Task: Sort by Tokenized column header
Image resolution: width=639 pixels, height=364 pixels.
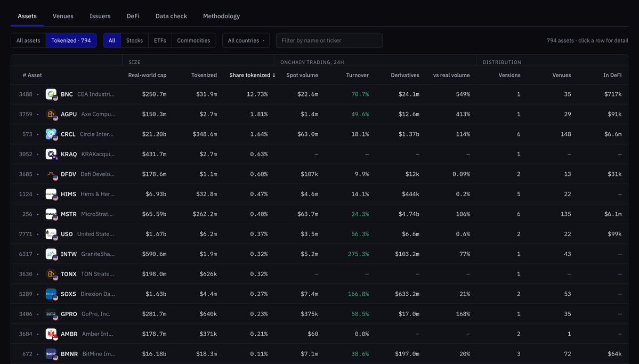Action: coord(204,75)
